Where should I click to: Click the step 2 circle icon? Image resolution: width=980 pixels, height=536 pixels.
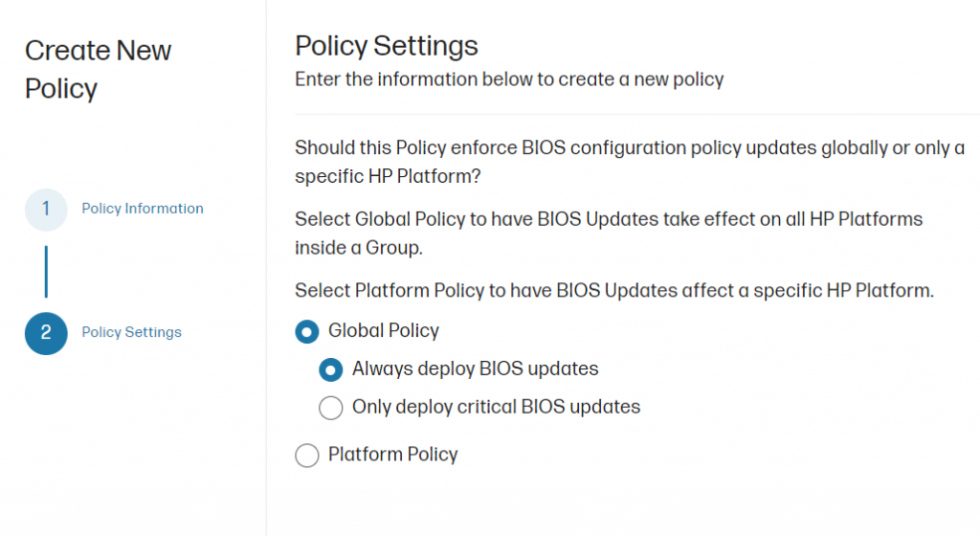46,333
